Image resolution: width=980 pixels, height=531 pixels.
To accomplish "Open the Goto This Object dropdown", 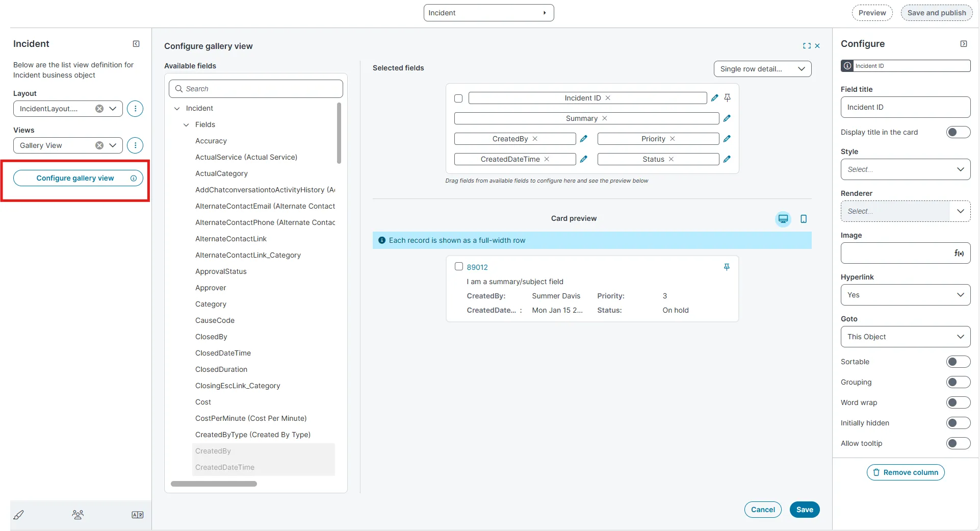I will [x=905, y=337].
